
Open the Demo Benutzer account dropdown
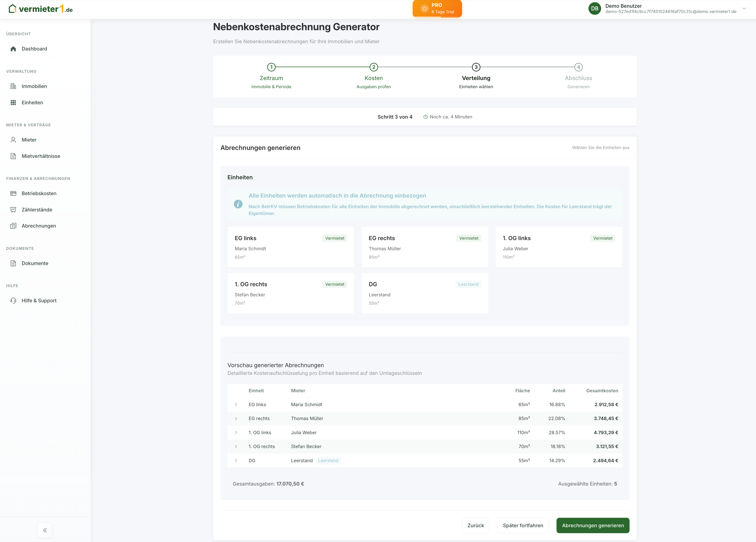pyautogui.click(x=744, y=9)
